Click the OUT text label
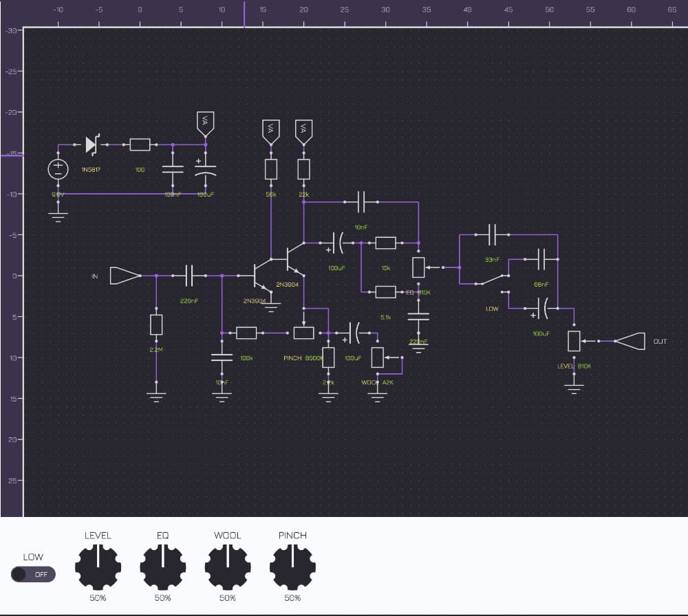The width and height of the screenshot is (688, 616). 660,342
